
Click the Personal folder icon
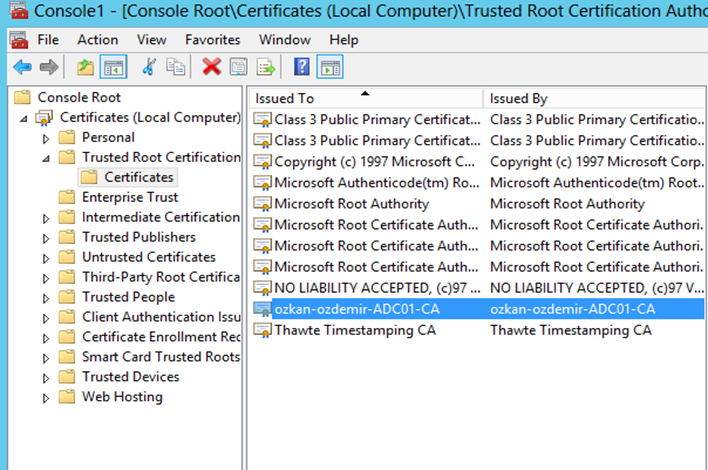(x=67, y=137)
